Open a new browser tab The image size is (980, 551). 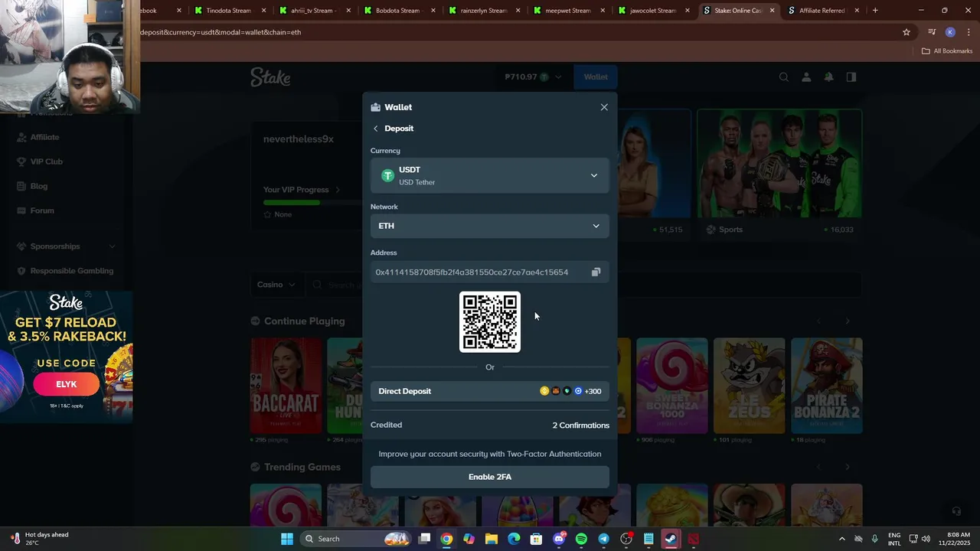tap(875, 11)
